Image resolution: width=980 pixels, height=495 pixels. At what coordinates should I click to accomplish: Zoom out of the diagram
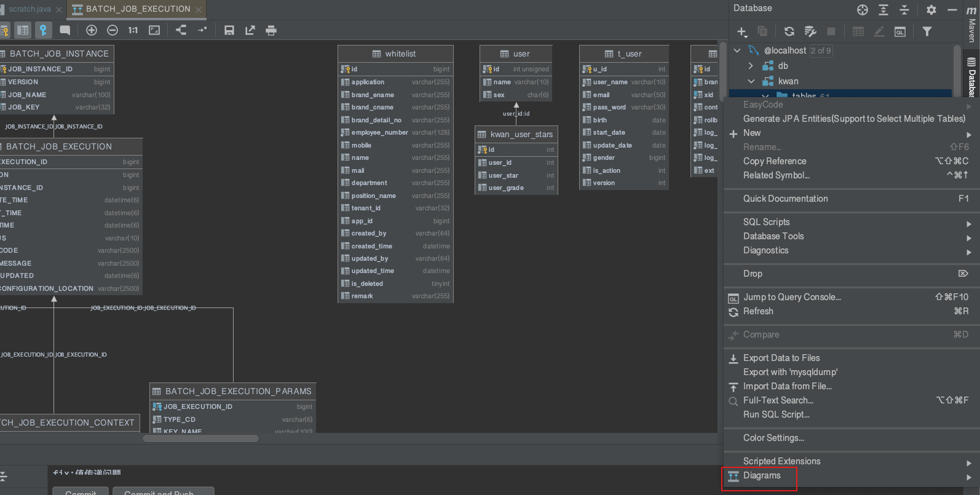tap(113, 30)
